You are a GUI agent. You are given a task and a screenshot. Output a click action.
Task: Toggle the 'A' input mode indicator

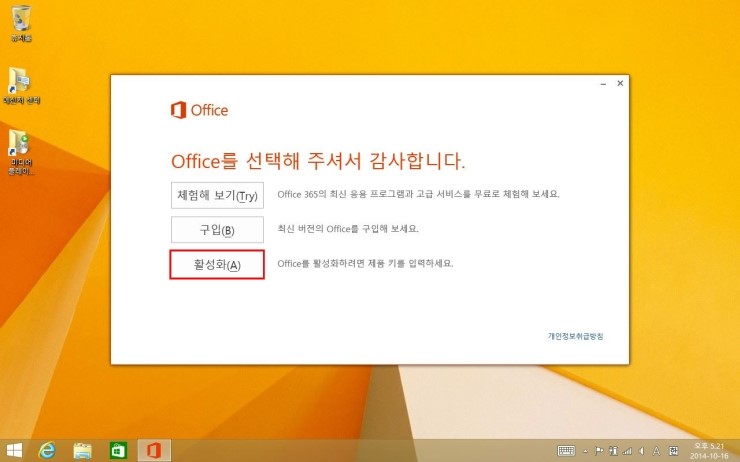click(x=656, y=451)
